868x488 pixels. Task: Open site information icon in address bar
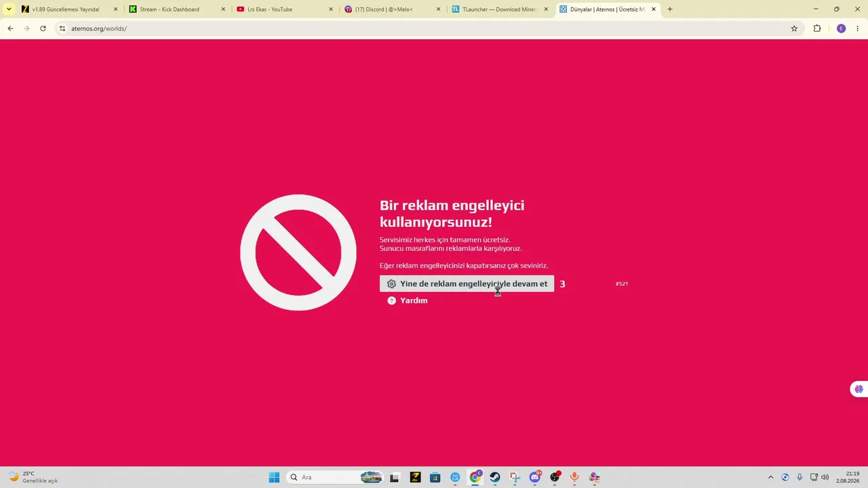tap(62, 28)
